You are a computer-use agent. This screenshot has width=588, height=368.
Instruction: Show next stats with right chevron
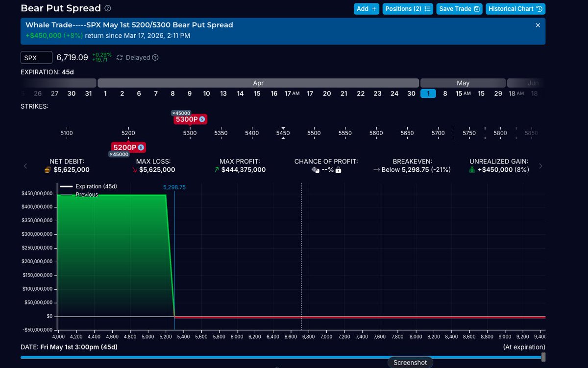[x=540, y=166]
